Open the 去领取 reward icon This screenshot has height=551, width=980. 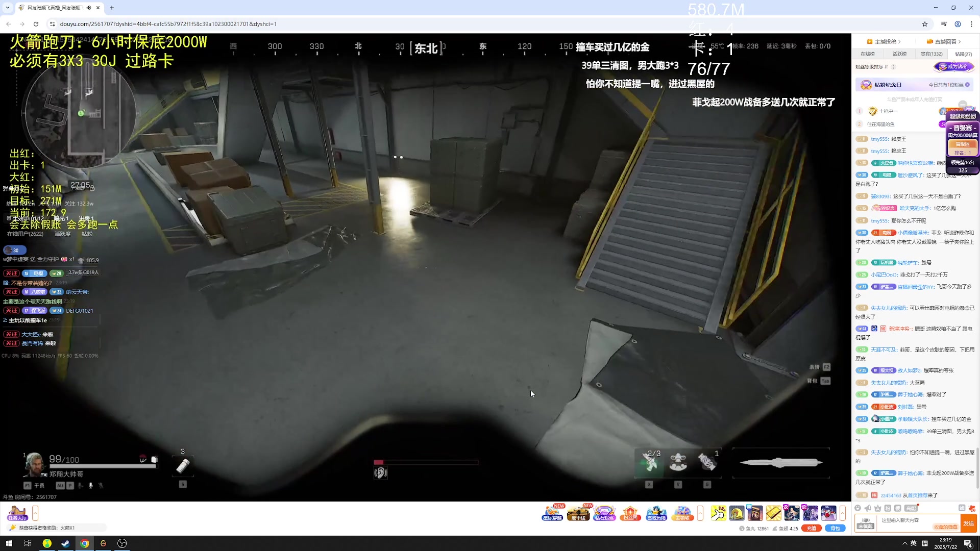click(x=682, y=513)
